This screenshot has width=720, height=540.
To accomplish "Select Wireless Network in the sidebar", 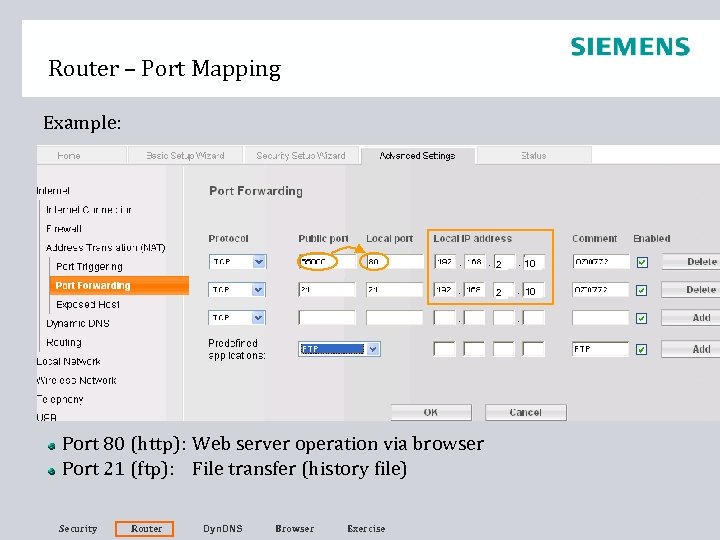I will tap(76, 380).
